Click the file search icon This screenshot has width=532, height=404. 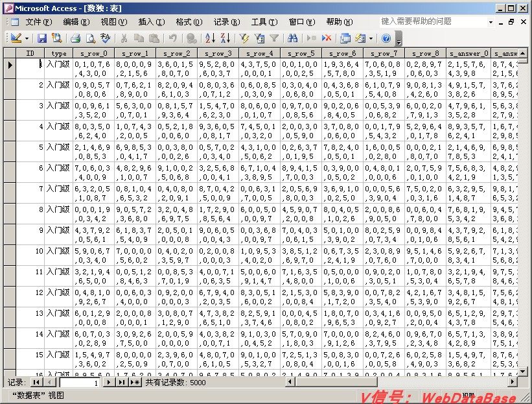(x=56, y=38)
